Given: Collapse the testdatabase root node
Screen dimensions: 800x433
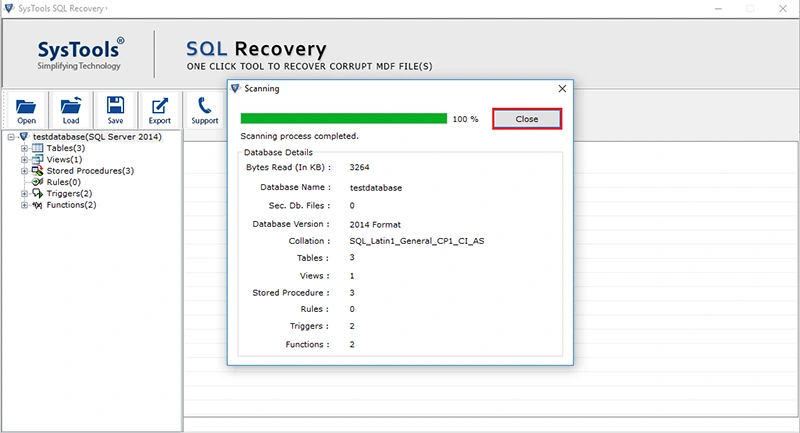Looking at the screenshot, I should tap(11, 137).
